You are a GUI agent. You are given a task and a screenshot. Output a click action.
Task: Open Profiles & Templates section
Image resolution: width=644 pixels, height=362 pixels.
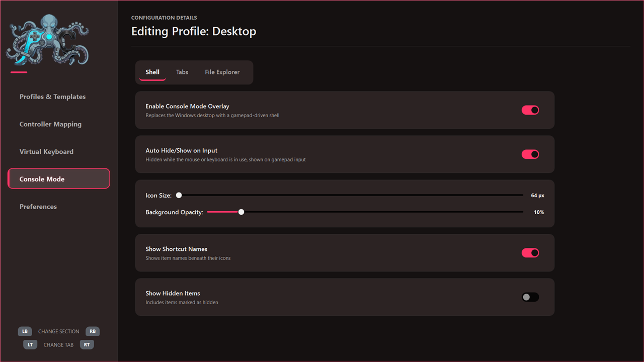pyautogui.click(x=59, y=97)
